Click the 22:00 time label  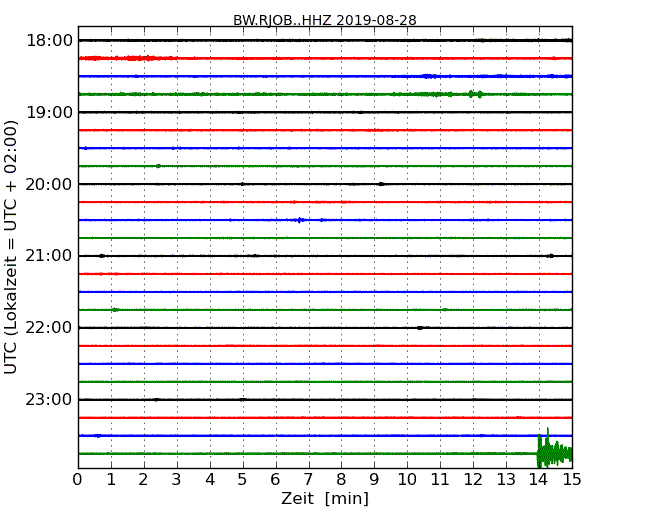pyautogui.click(x=49, y=328)
